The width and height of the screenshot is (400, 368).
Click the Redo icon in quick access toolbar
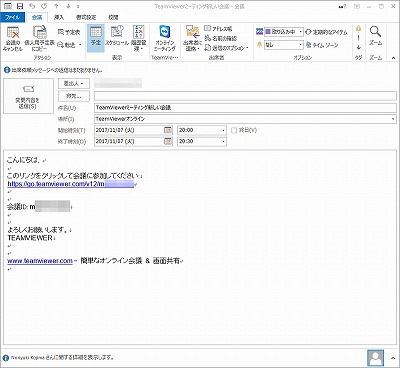coord(44,6)
